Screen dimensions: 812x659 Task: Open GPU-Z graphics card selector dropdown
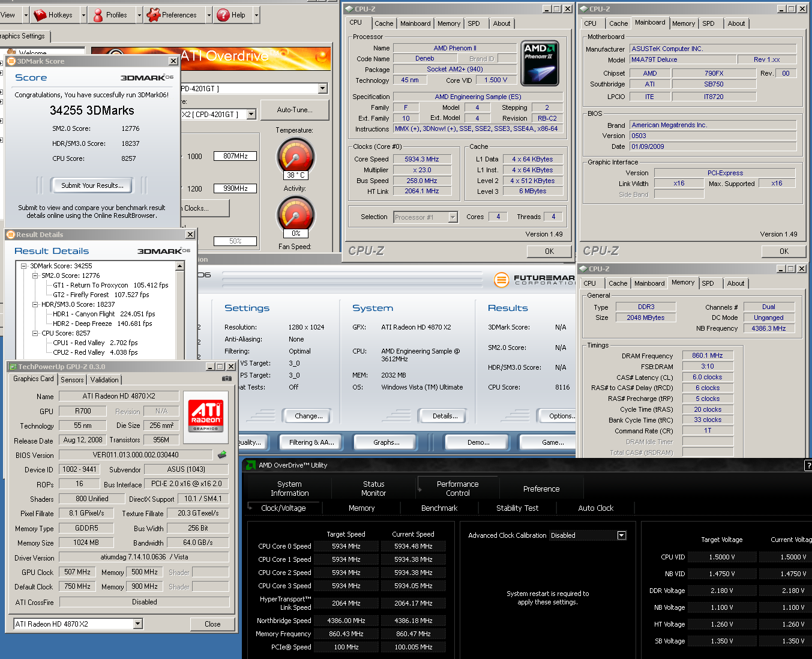(137, 624)
